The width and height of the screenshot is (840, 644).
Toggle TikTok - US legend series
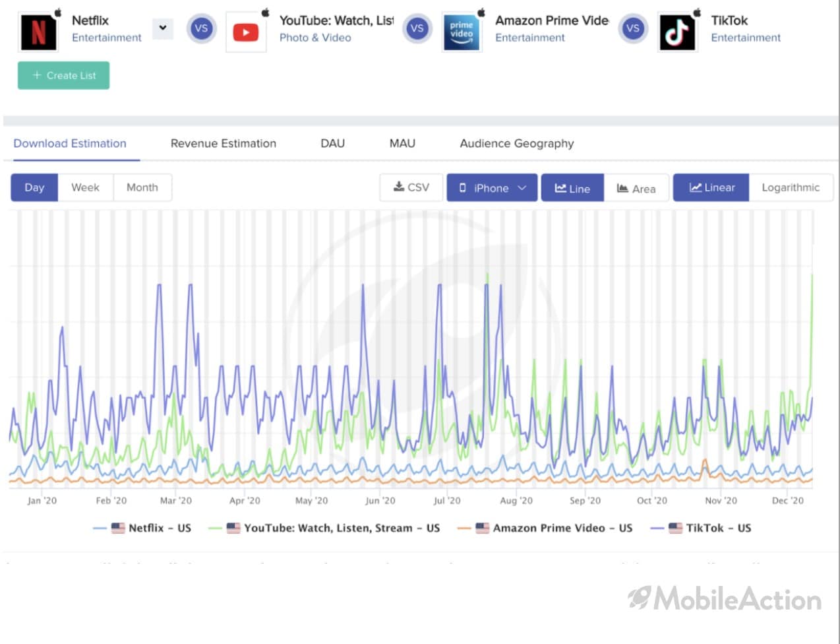(x=701, y=528)
